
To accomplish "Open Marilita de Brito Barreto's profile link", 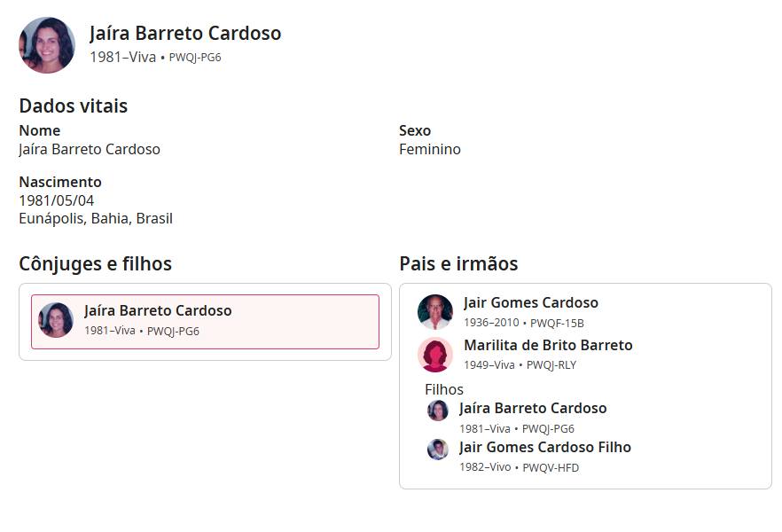I will (x=548, y=345).
